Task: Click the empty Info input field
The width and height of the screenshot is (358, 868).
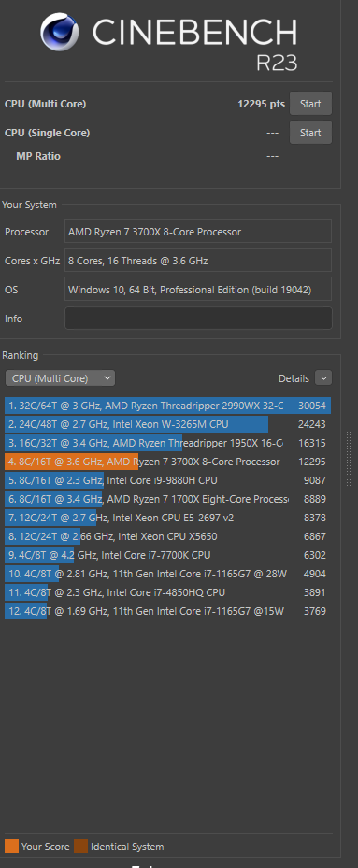Action: tap(198, 319)
